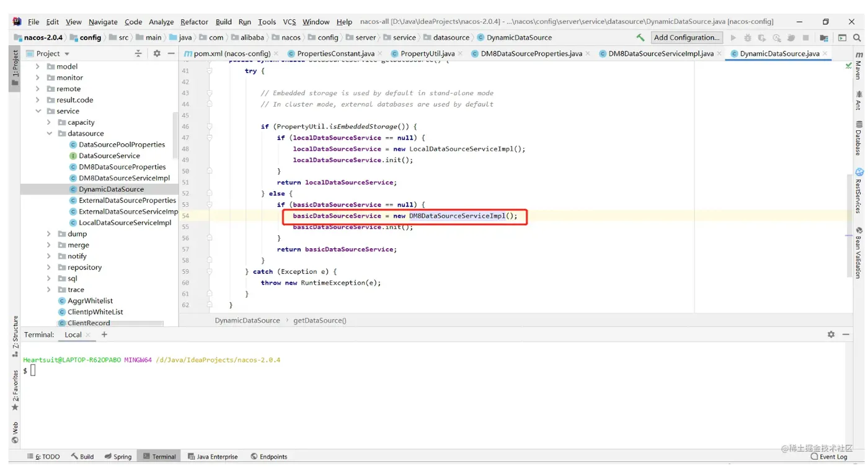Open the Web tool window
Screen dimensions: 868x471
[15, 433]
